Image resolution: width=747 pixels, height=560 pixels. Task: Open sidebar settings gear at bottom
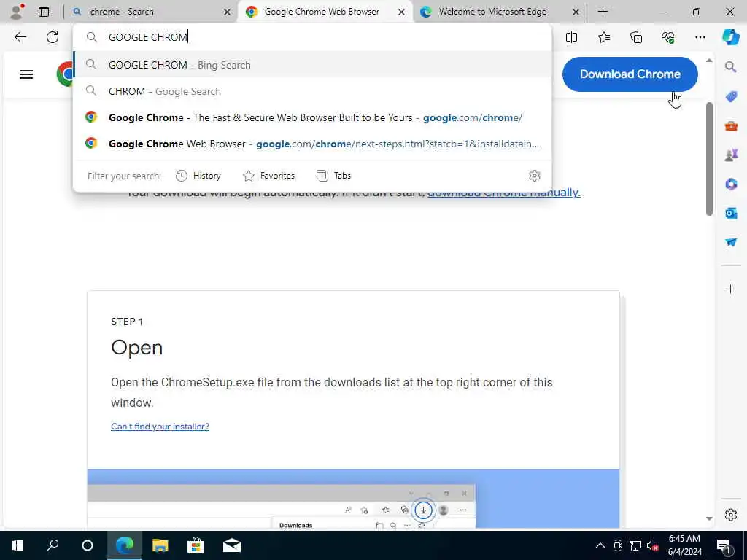[731, 515]
